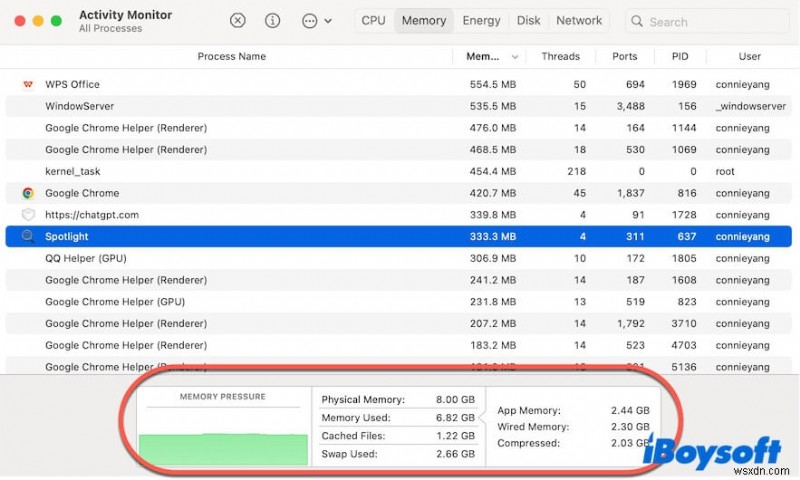
Task: Click the 218 threads value for kernel_task
Action: 576,171
